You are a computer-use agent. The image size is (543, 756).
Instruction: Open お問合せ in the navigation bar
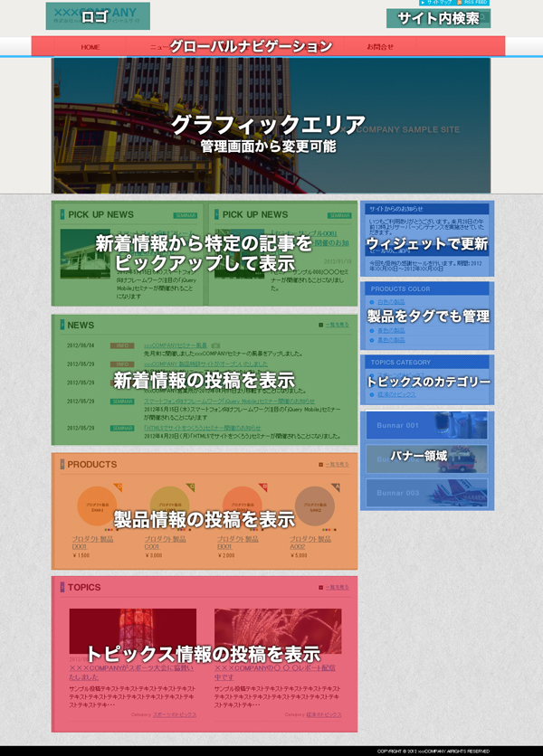[380, 47]
